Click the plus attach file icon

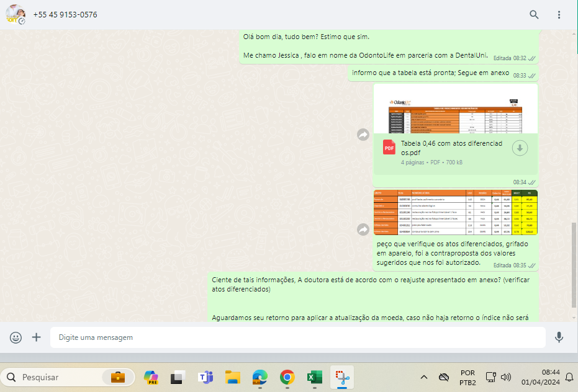[37, 337]
